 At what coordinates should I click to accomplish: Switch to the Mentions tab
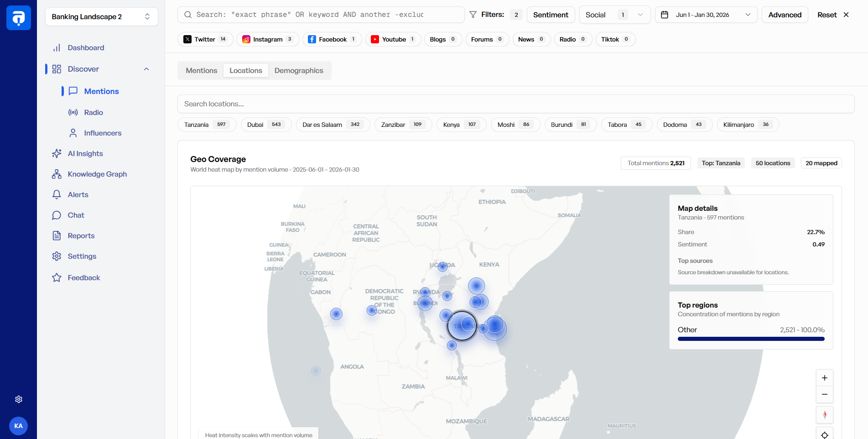pyautogui.click(x=201, y=70)
